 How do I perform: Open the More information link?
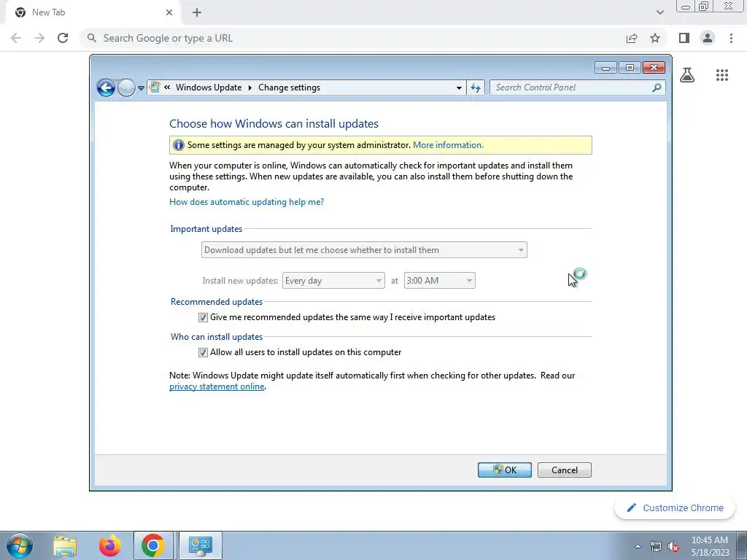tap(448, 145)
